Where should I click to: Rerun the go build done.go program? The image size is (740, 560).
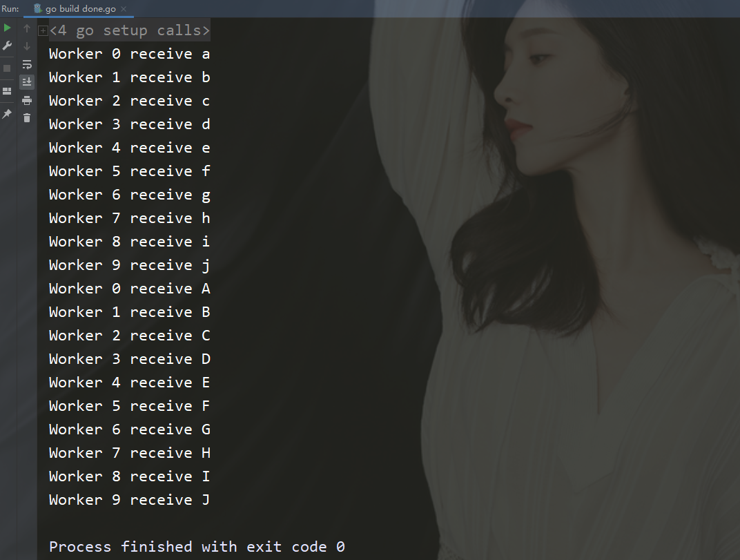pos(7,28)
